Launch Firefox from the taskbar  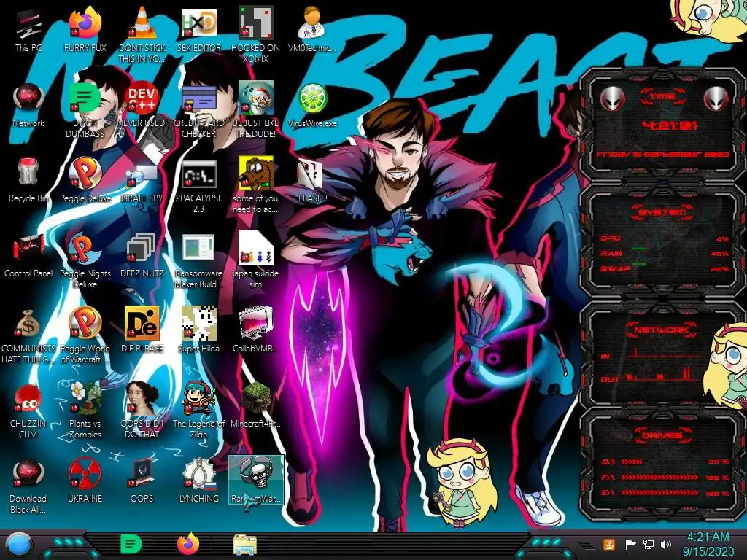click(x=188, y=545)
